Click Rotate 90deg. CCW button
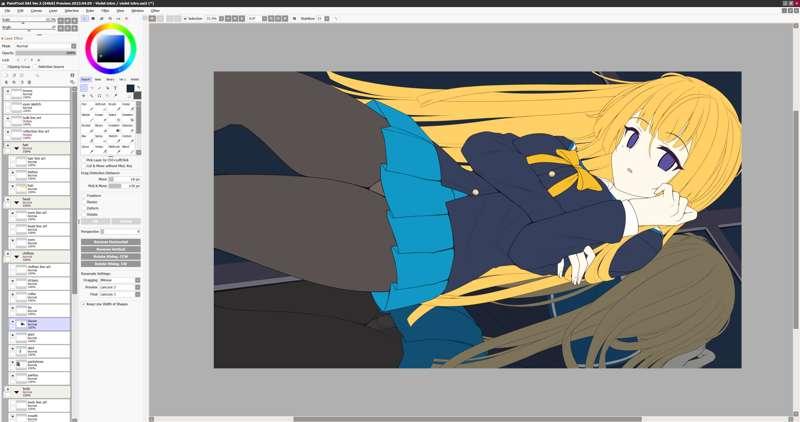This screenshot has height=422, width=800. point(111,257)
